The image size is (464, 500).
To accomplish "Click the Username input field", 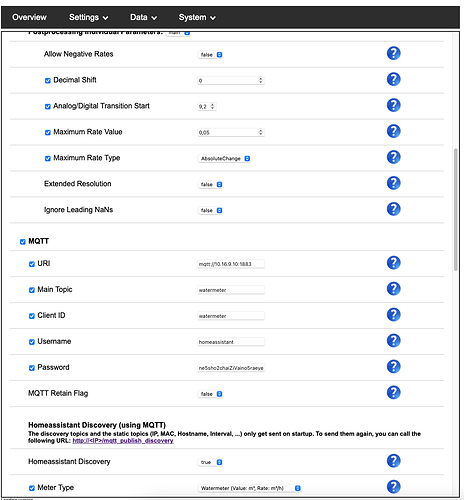I will (231, 342).
